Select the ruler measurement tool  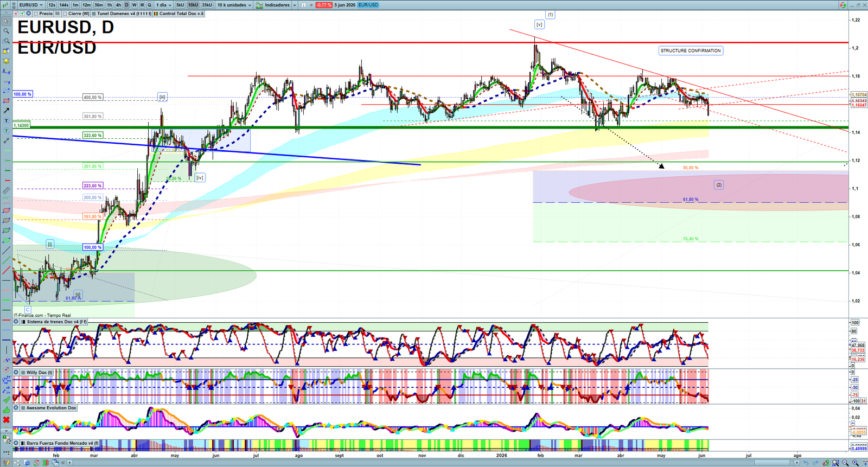click(6, 191)
